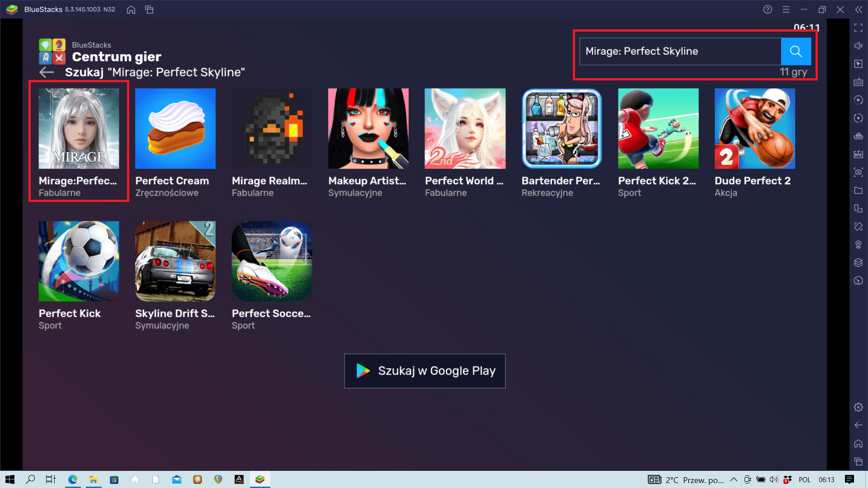Image resolution: width=868 pixels, height=488 pixels.
Task: Take a screenshot using sidebar icon
Action: click(859, 172)
